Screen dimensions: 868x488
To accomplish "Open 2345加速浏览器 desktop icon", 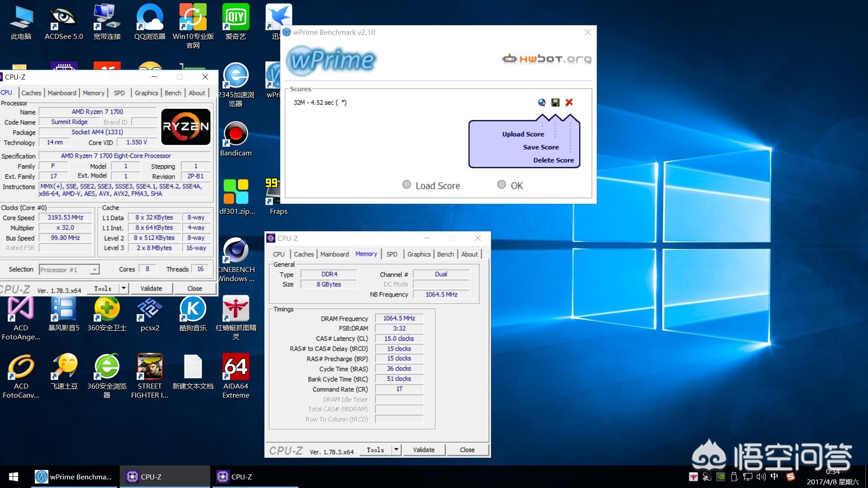I will [x=236, y=84].
